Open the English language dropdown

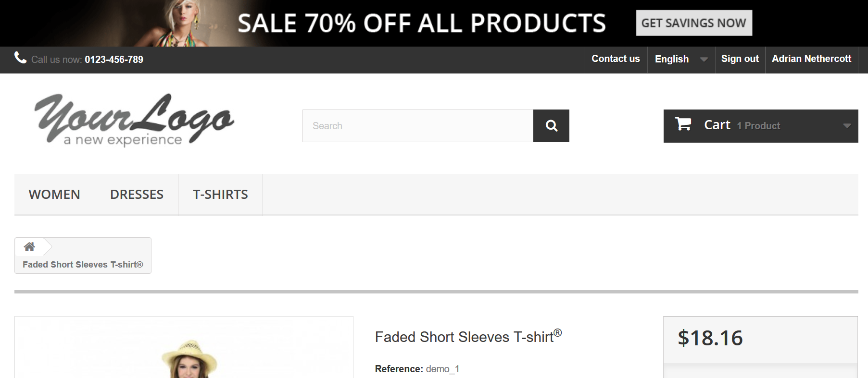point(680,59)
